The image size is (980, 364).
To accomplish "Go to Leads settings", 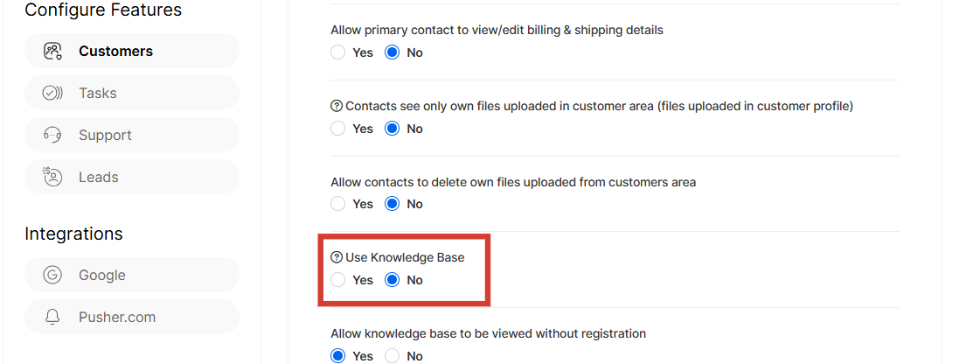I will point(99,177).
